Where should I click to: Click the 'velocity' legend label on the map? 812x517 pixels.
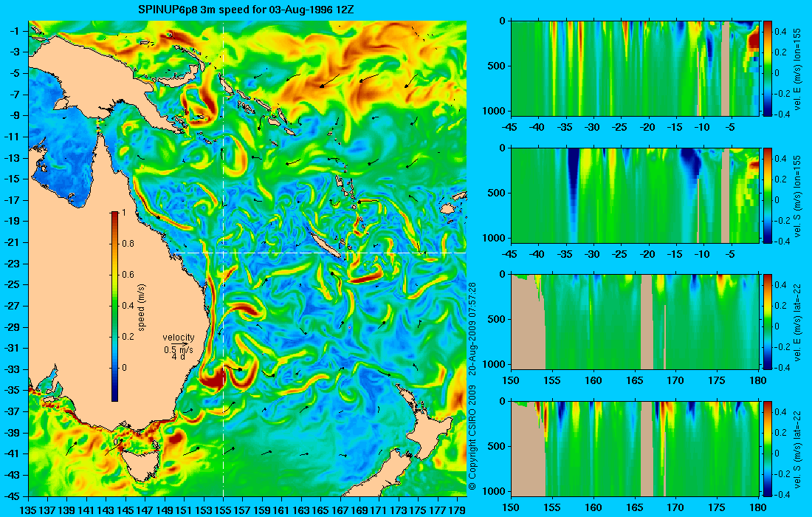[178, 338]
